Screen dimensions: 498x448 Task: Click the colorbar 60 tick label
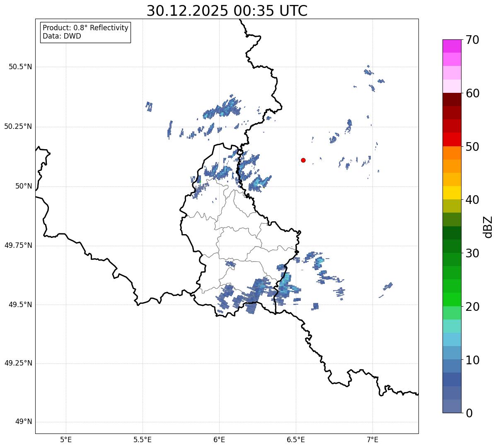coord(472,93)
